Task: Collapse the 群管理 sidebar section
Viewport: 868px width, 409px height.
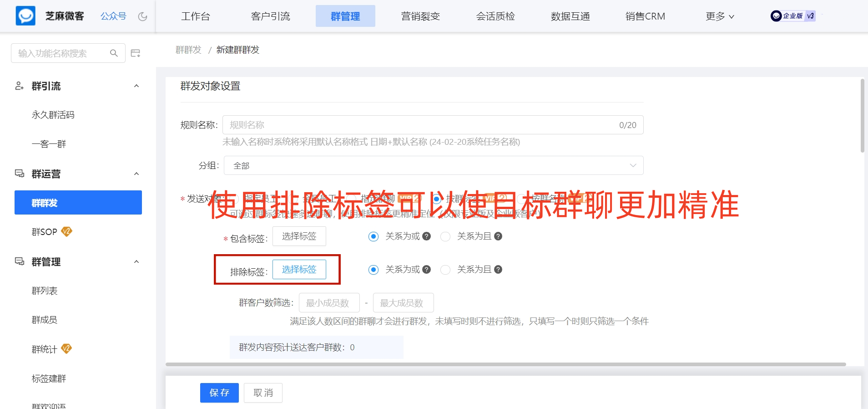Action: point(136,262)
